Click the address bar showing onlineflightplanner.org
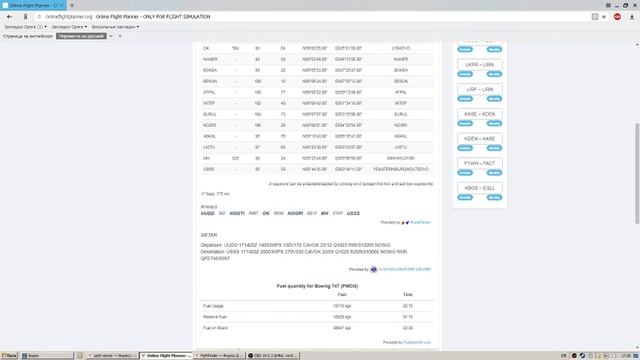 [310, 17]
